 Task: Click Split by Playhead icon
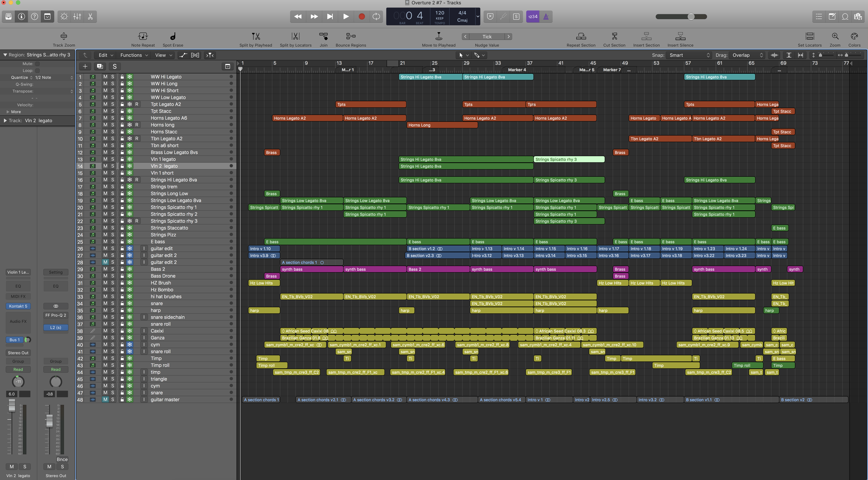pyautogui.click(x=256, y=36)
